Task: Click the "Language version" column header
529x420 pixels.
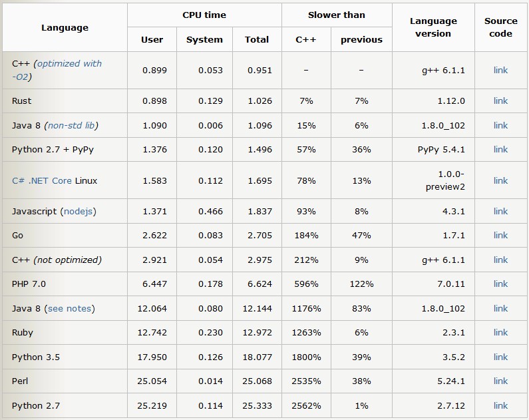Action: point(433,27)
